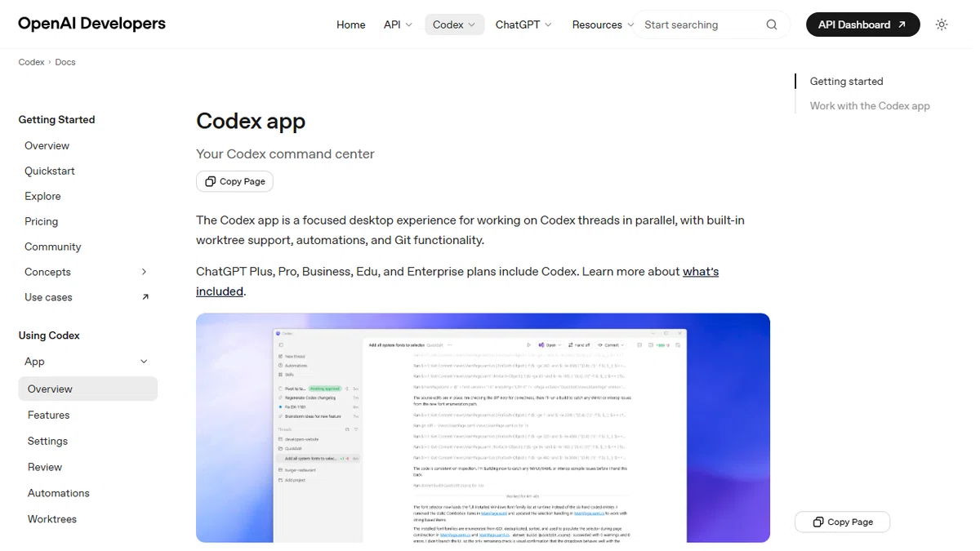Click the copy icon in bottom-right Copy Page
The height and width of the screenshot is (551, 980).
(x=818, y=522)
